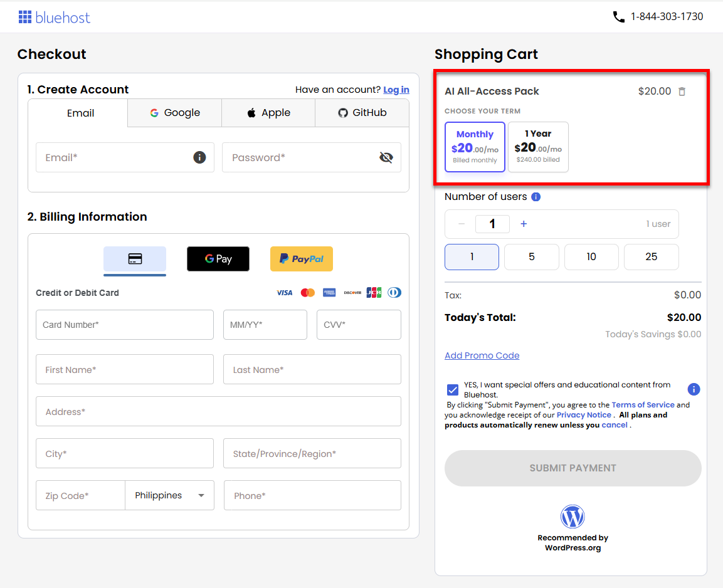Toggle password visibility eye icon
Viewport: 723px width, 588px height.
[x=386, y=157]
